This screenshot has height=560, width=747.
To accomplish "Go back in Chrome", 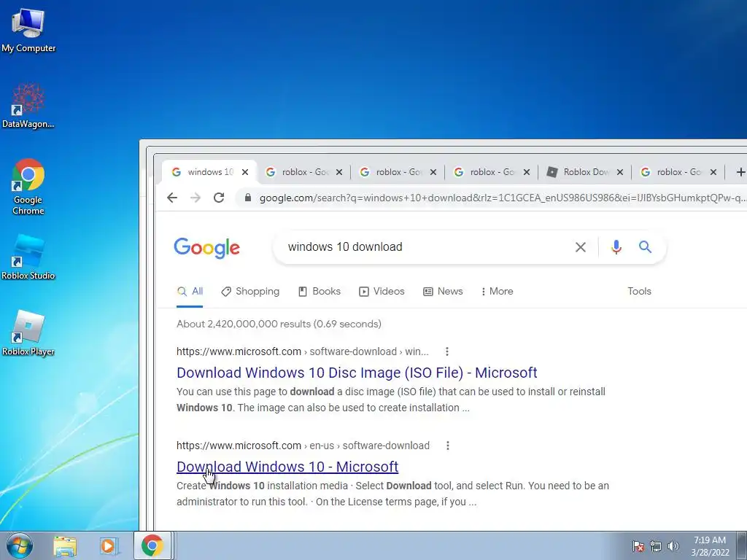I will [172, 198].
